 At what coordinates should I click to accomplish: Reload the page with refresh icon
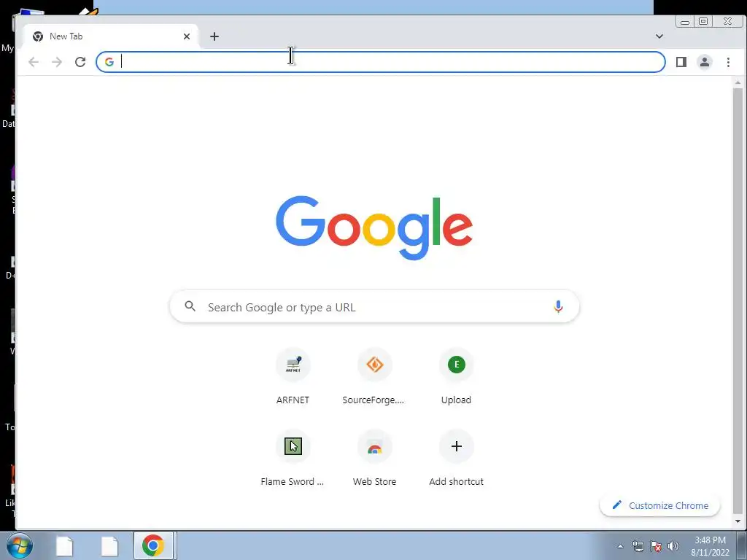80,62
